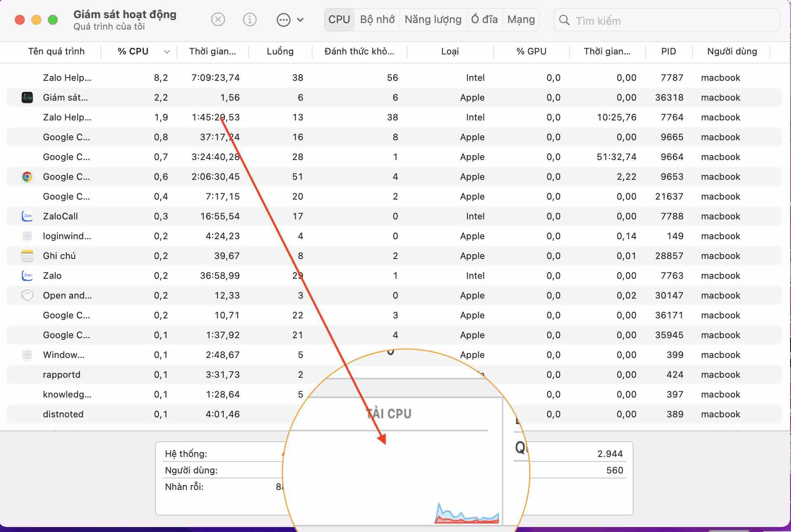This screenshot has width=791, height=532.
Task: Switch to the Ổ đĩa tab
Action: pos(484,20)
